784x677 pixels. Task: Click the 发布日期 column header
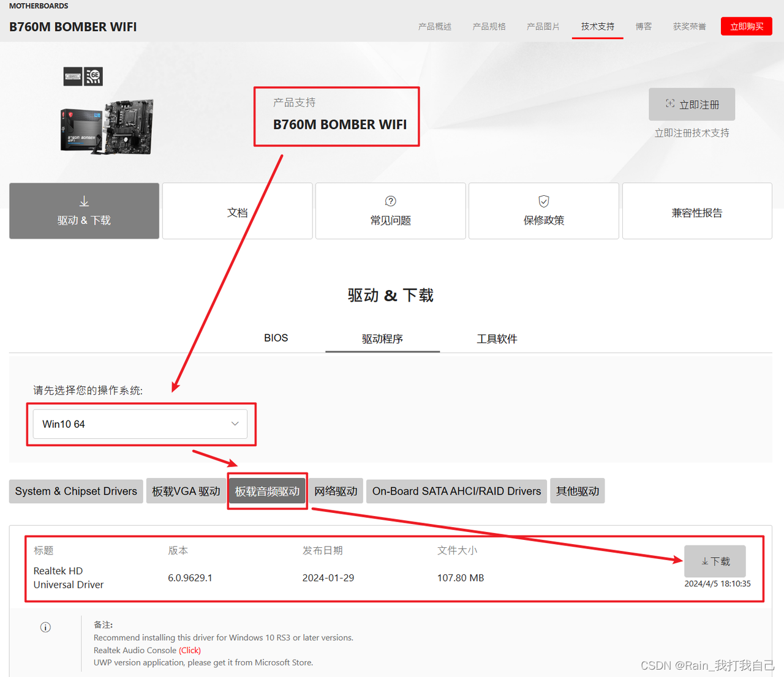[x=322, y=550]
